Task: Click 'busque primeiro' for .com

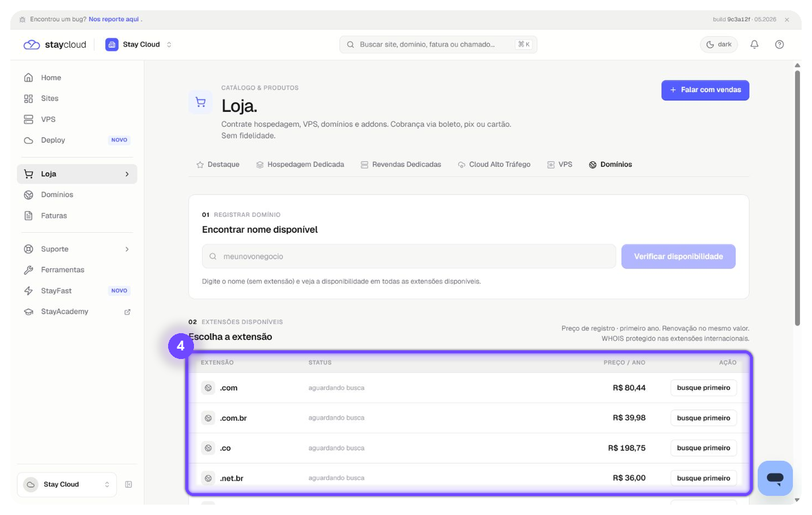Action: click(704, 388)
